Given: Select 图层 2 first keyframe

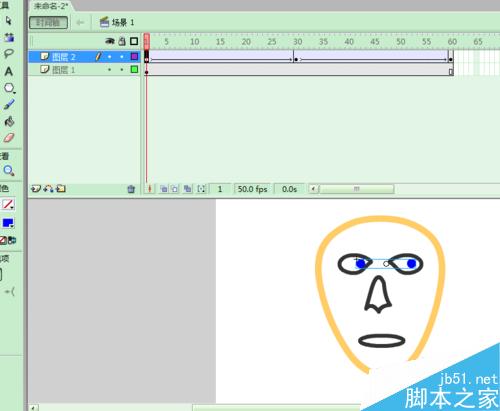Looking at the screenshot, I should click(147, 57).
